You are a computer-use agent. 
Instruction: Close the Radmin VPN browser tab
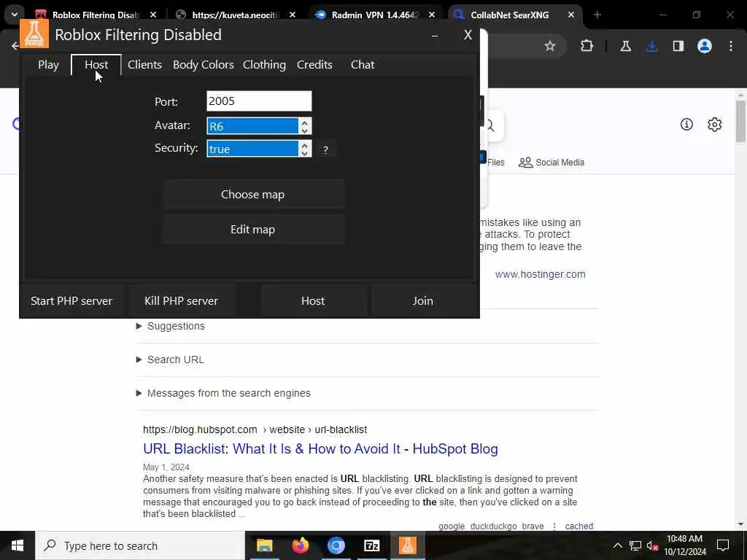coord(432,15)
